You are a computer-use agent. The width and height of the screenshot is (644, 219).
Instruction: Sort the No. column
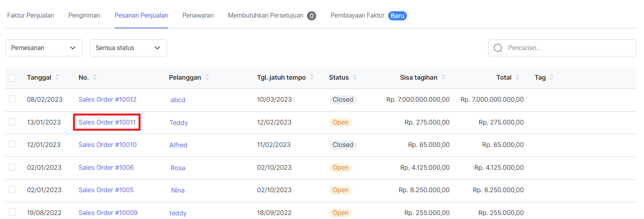point(95,77)
